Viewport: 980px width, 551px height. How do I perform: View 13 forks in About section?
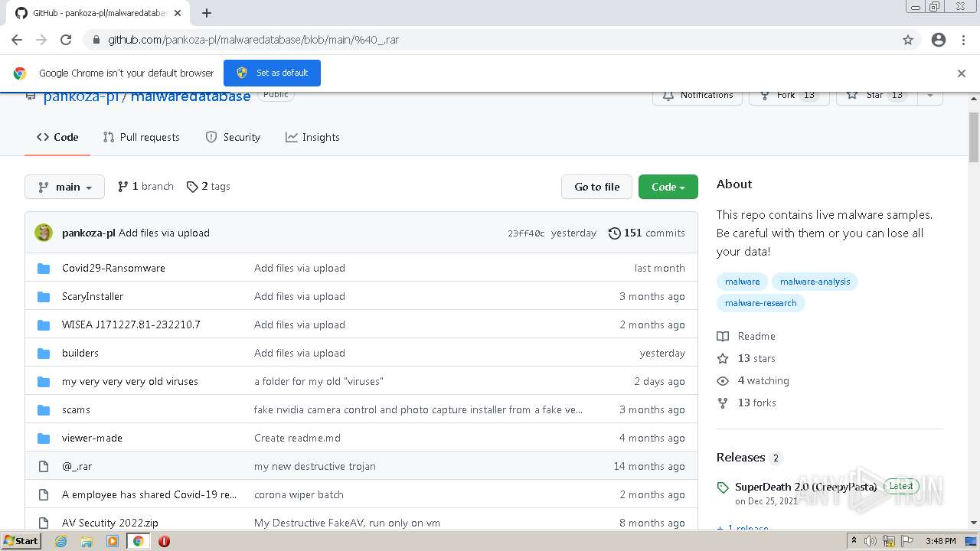746,403
